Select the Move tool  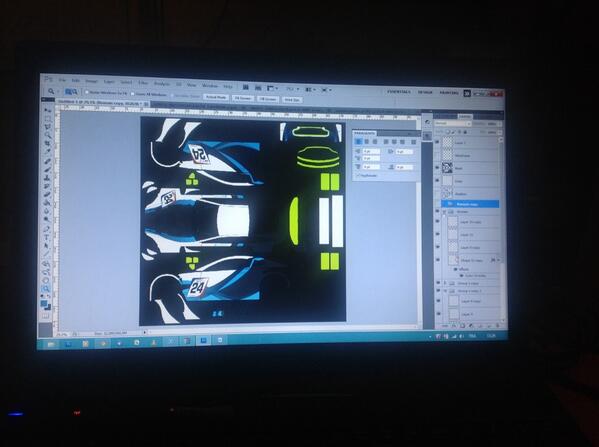47,110
